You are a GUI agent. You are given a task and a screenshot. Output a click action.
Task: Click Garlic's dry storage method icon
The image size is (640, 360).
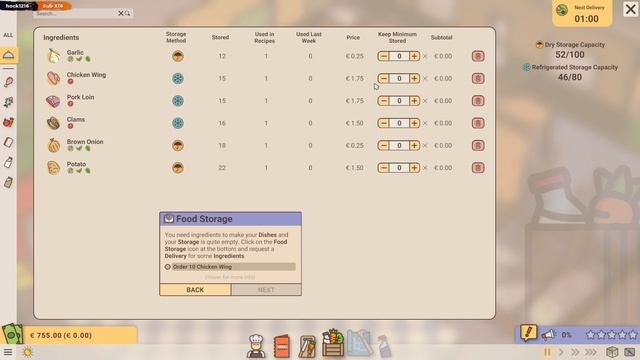click(x=178, y=56)
